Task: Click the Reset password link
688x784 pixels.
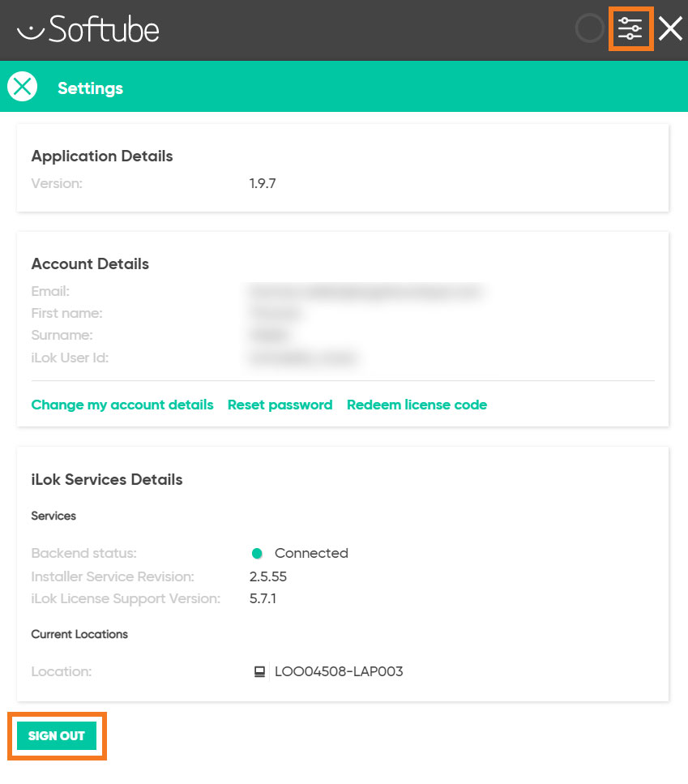Action: (x=280, y=405)
